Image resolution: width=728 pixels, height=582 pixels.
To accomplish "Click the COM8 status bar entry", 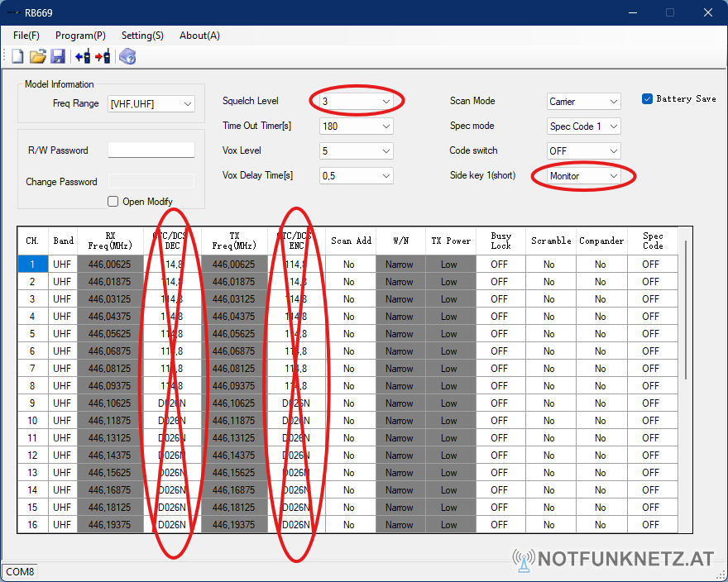I will coord(20,571).
